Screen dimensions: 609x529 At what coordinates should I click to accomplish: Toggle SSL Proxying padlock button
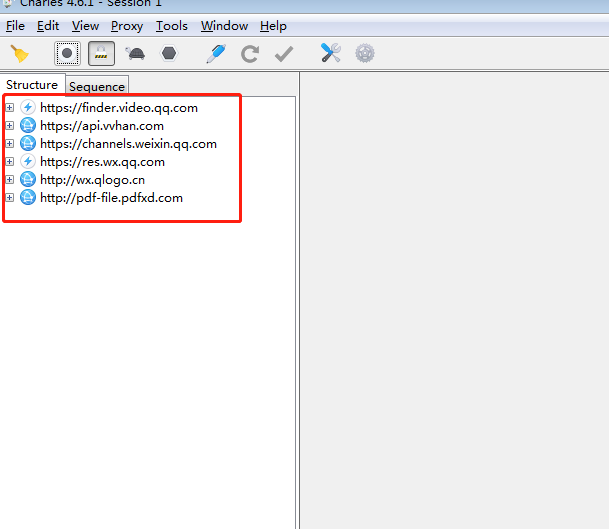click(101, 54)
